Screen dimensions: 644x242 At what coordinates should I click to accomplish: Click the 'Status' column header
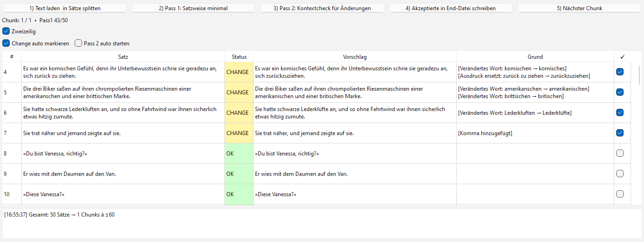(x=239, y=57)
